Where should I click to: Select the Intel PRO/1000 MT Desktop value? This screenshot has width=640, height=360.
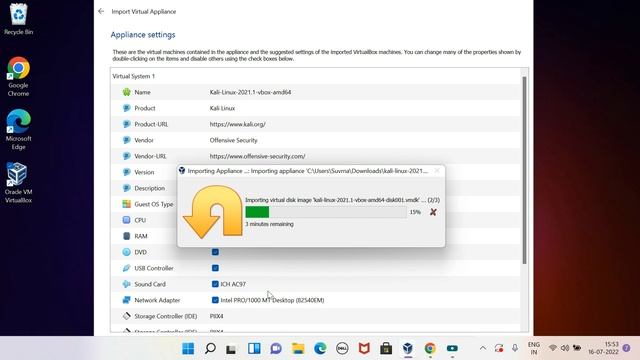[x=272, y=300]
